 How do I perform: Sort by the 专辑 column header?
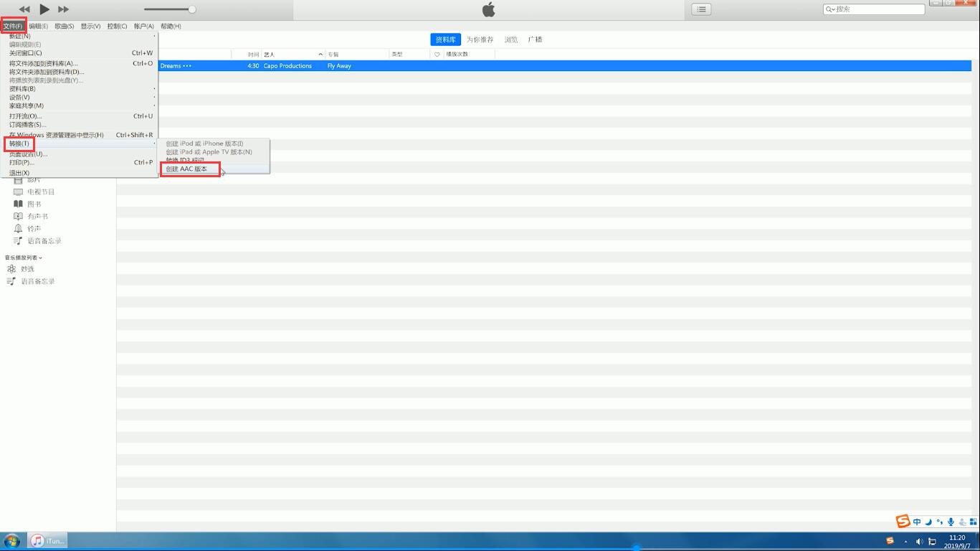point(358,55)
